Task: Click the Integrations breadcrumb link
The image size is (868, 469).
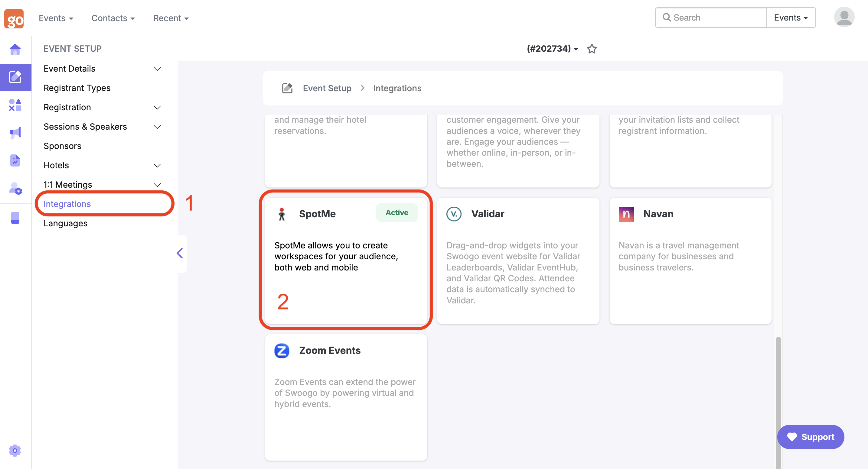Action: (x=397, y=88)
